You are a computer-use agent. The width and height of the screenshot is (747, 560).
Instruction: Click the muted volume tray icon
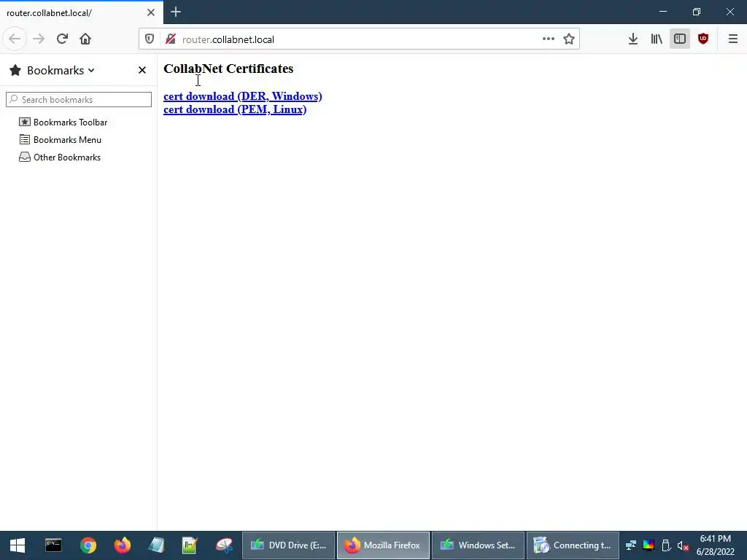coord(683,545)
